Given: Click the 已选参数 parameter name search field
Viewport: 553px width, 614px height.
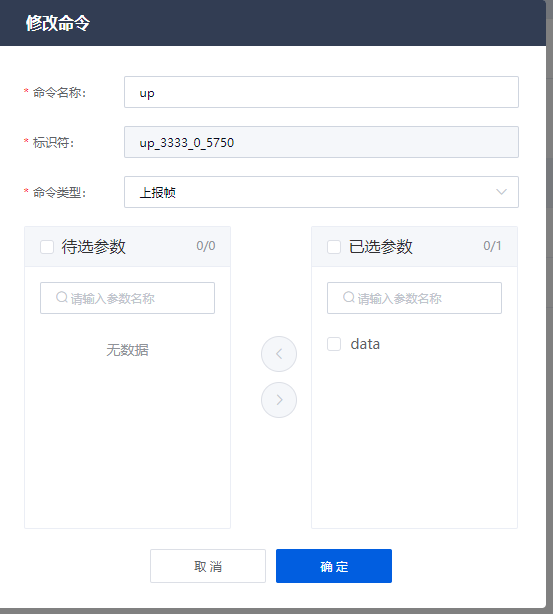Looking at the screenshot, I should pyautogui.click(x=414, y=298).
